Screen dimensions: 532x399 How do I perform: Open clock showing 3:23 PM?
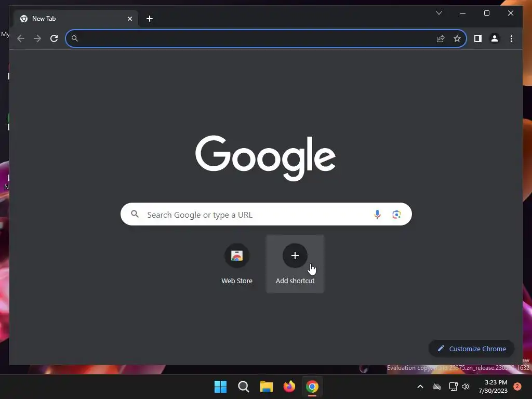493,387
